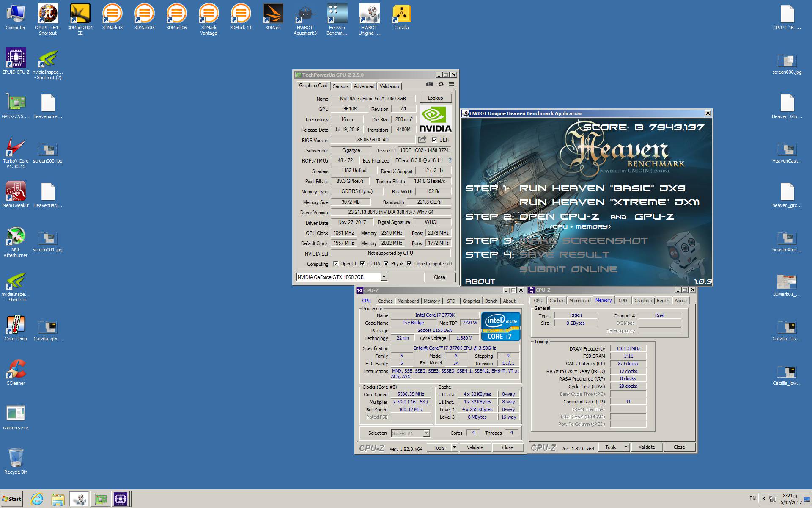The height and width of the screenshot is (508, 812).
Task: Switch to the Sensors tab in GPU-Z
Action: coord(340,86)
